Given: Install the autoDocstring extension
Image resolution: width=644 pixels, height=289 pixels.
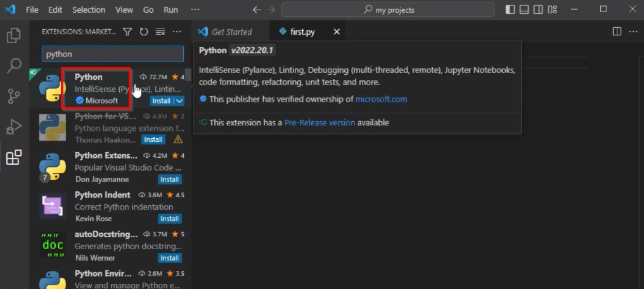Looking at the screenshot, I should pos(170,258).
